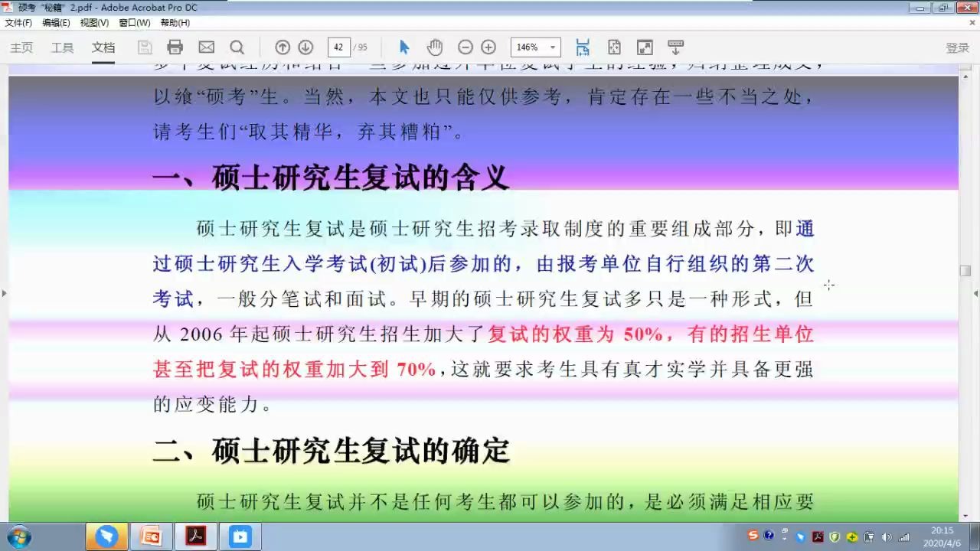The image size is (980, 551).
Task: Click the 主页 home button
Action: click(21, 47)
